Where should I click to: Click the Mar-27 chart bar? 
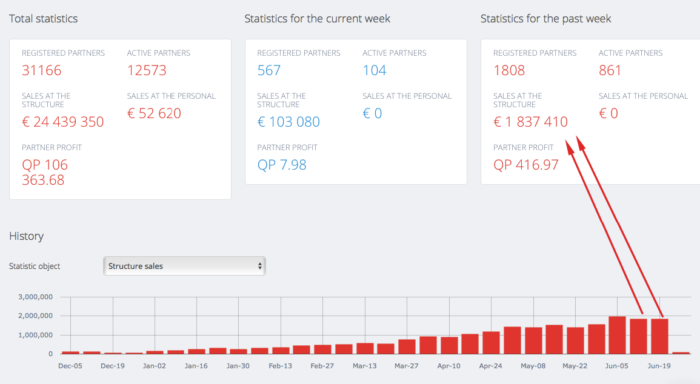point(407,347)
